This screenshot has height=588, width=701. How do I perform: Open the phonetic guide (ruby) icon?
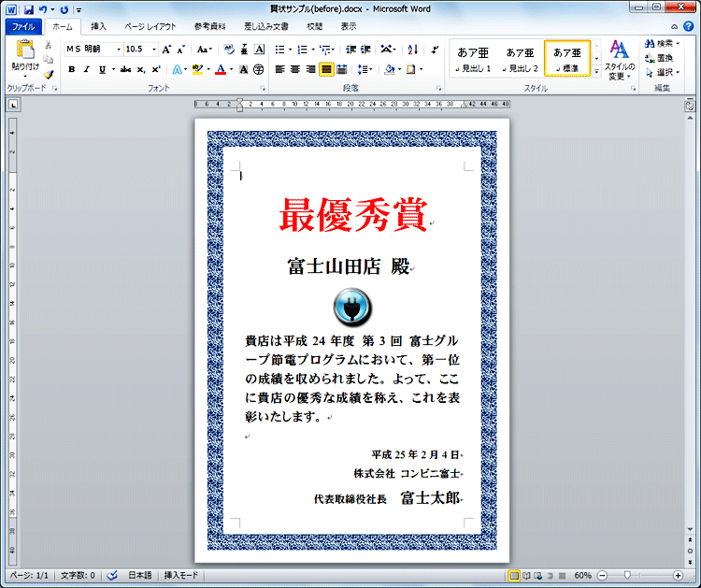pyautogui.click(x=244, y=50)
